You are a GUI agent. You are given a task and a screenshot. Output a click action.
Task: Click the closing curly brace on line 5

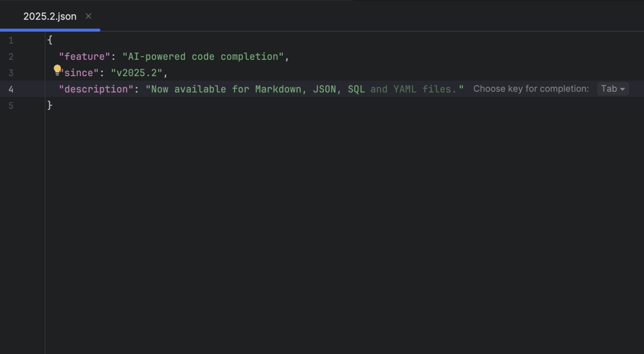pyautogui.click(x=50, y=105)
